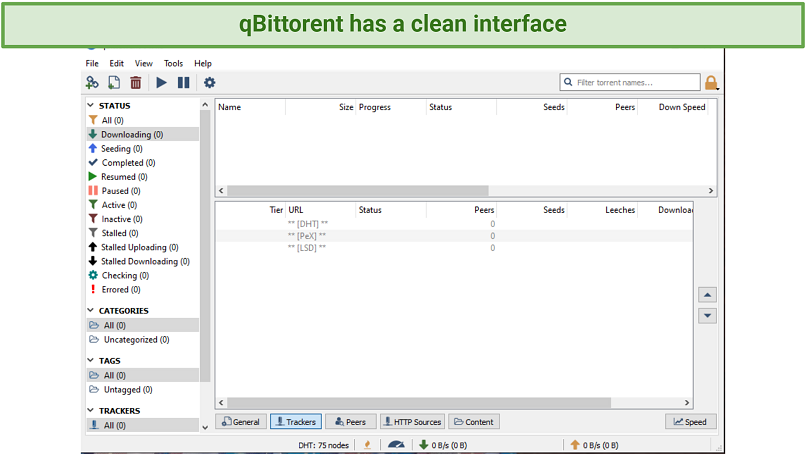Click the Filter torrent names search field
Viewport: 806px width, 456px height.
[x=630, y=82]
